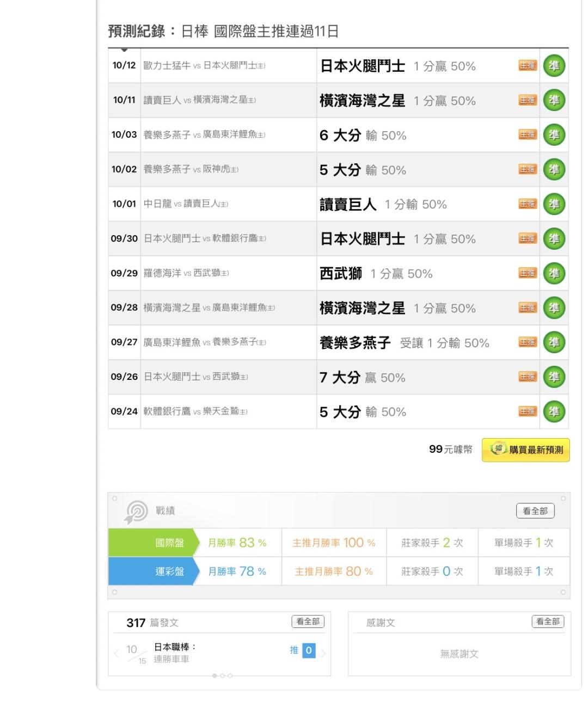The width and height of the screenshot is (588, 720).
Task: Open the 日本職棒：連勝車車 post
Action: (175, 653)
